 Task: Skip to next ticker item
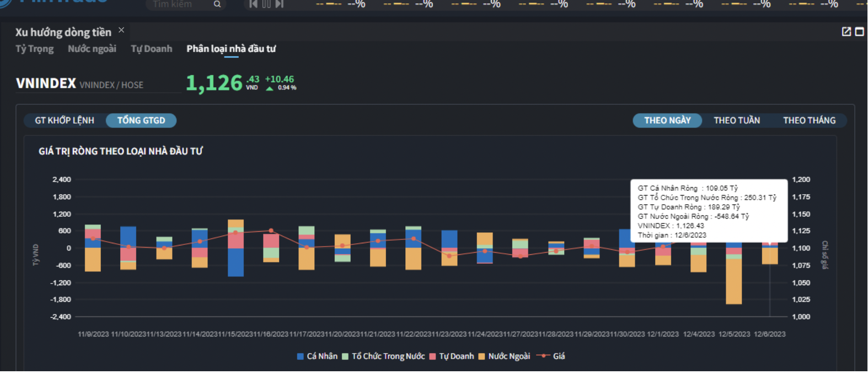[280, 4]
